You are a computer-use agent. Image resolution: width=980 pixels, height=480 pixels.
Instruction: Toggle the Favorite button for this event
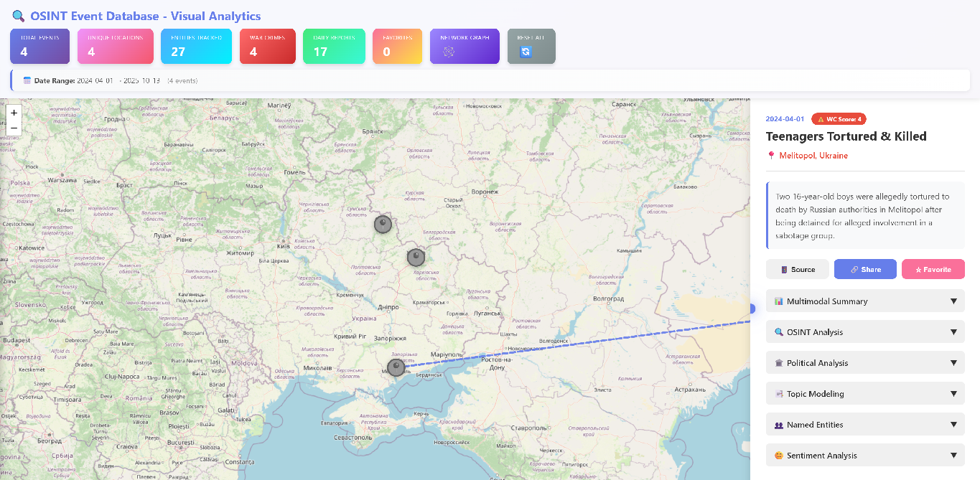tap(933, 269)
